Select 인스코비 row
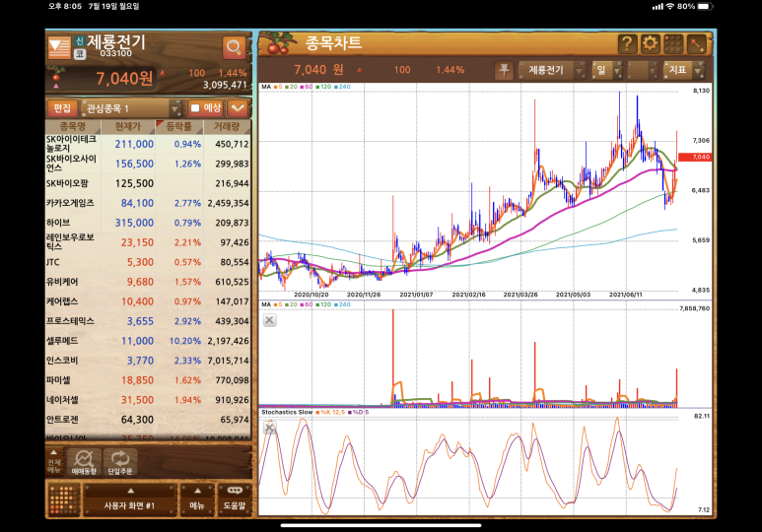This screenshot has height=532, width=762. pos(148,361)
